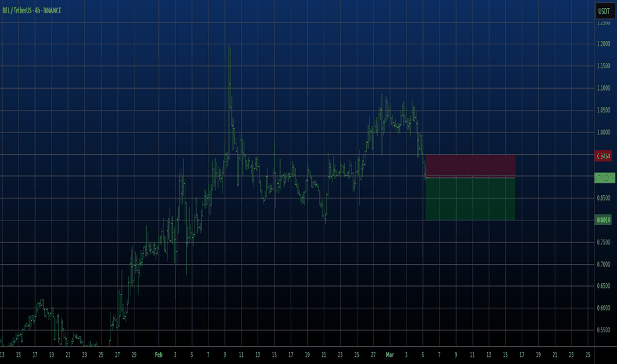Click the Mar label on the time axis
The width and height of the screenshot is (617, 364).
pos(389,355)
